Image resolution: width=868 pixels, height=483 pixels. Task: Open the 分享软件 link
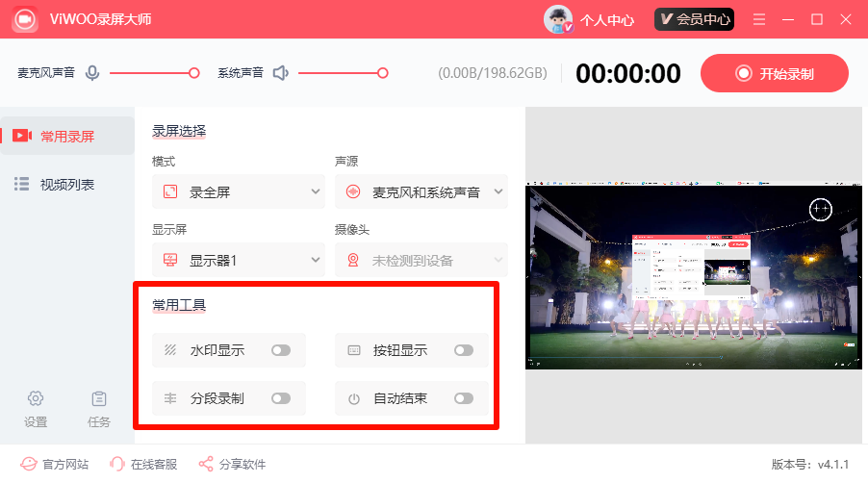click(x=233, y=464)
